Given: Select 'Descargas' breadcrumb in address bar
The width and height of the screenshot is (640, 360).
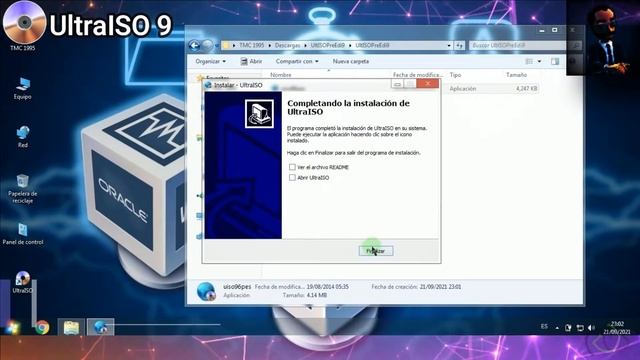Looking at the screenshot, I should click(x=287, y=45).
